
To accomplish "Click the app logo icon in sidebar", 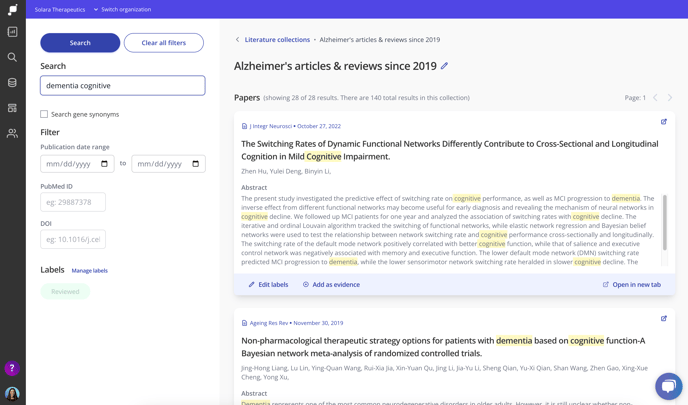I will coord(12,10).
